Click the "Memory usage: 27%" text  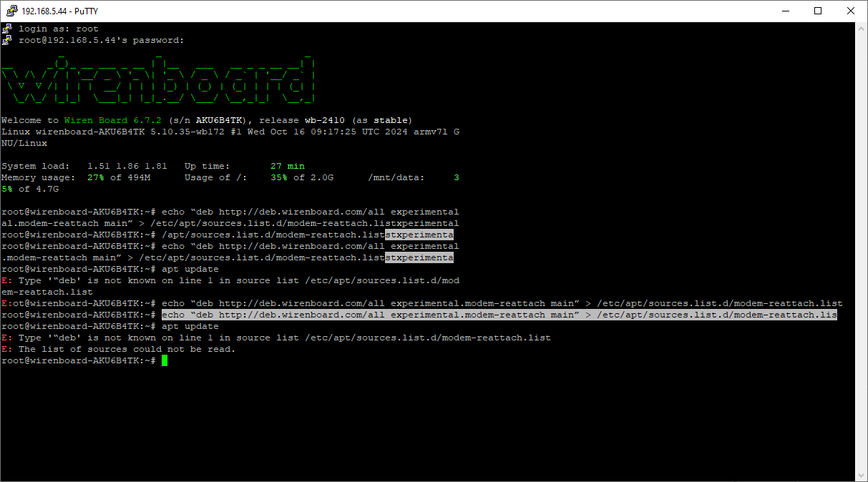(75, 177)
